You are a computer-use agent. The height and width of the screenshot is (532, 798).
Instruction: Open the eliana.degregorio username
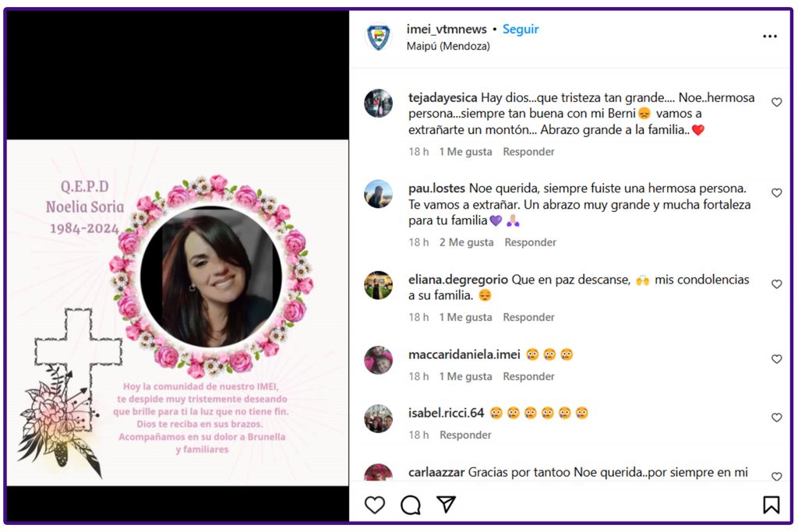pyautogui.click(x=458, y=279)
